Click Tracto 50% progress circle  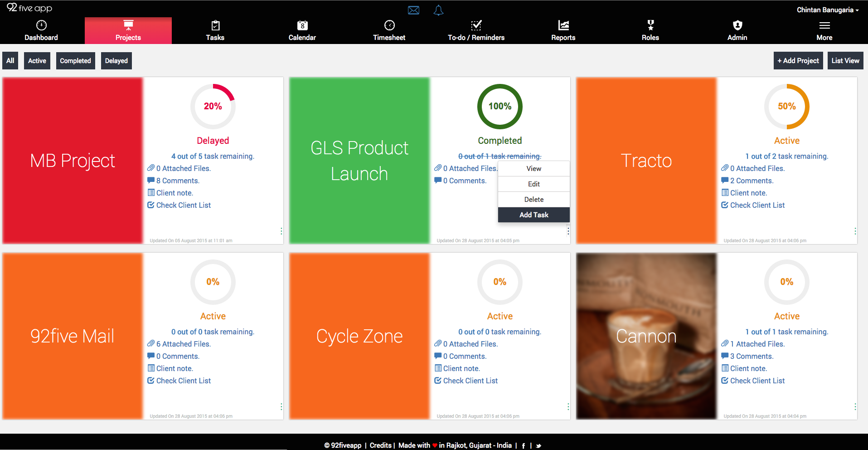(787, 106)
